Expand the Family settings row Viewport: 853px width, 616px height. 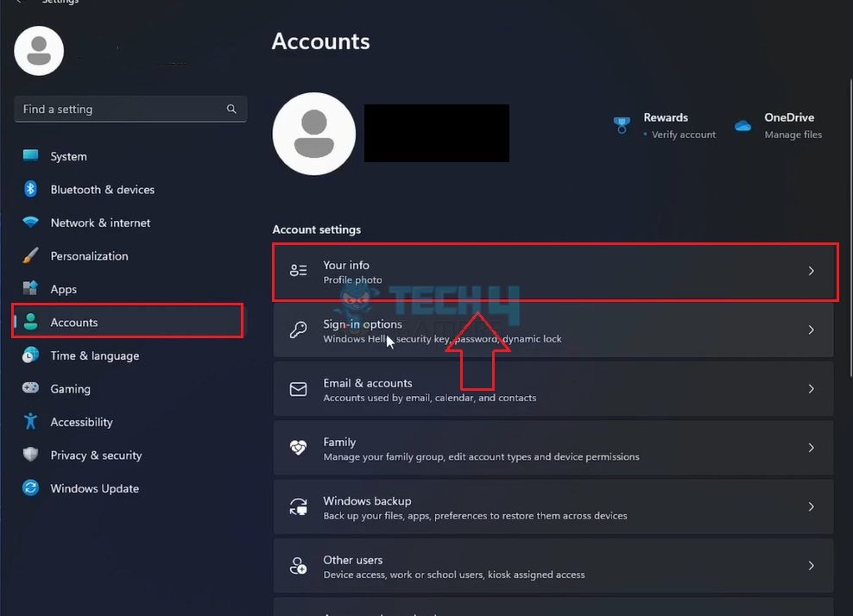(810, 448)
